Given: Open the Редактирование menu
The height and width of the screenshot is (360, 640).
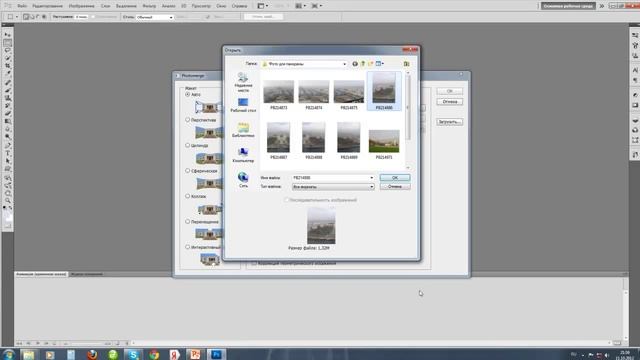Looking at the screenshot, I should (x=48, y=6).
